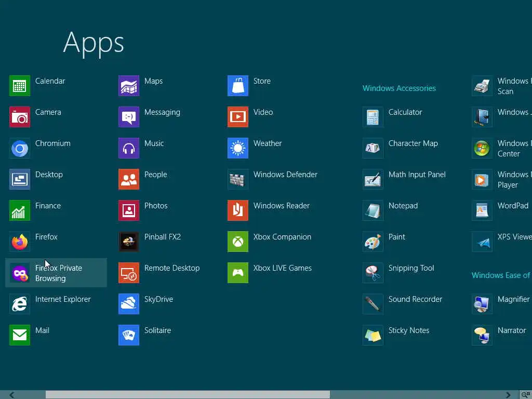This screenshot has height=399, width=532.
Task: Launch the Xbox LIVE Games controller icon
Action: tap(238, 273)
